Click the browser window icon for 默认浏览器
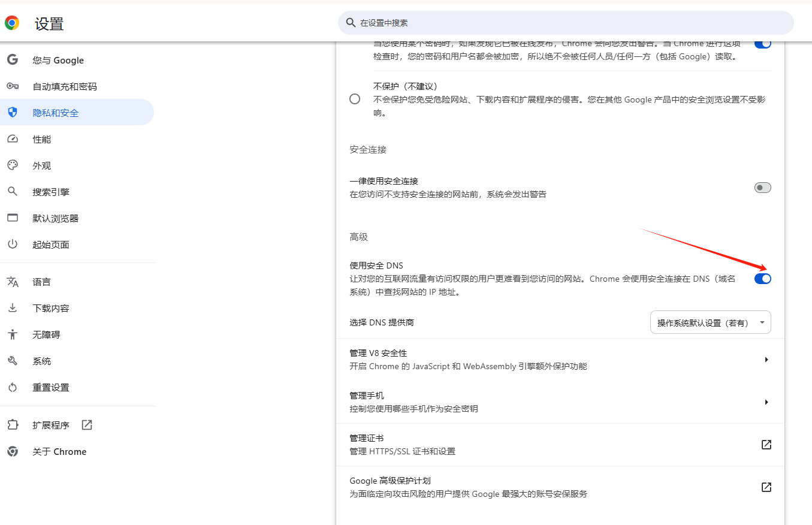 pyautogui.click(x=13, y=218)
